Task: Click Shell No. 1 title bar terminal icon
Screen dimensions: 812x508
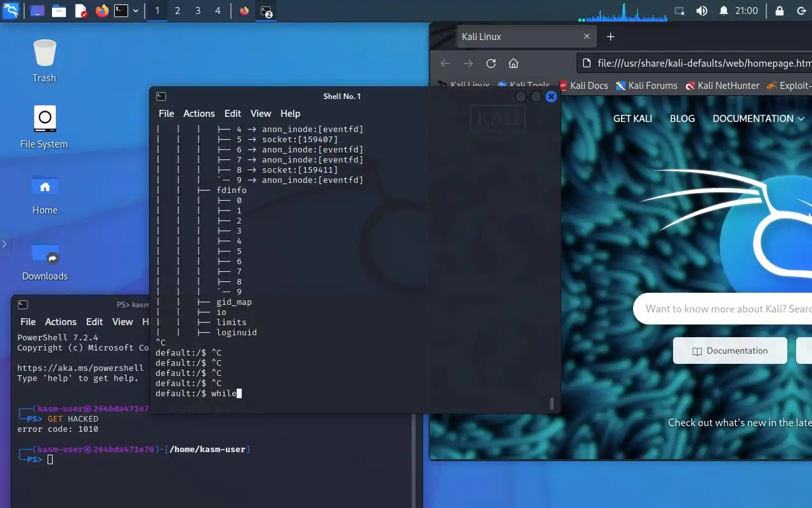Action: (161, 96)
